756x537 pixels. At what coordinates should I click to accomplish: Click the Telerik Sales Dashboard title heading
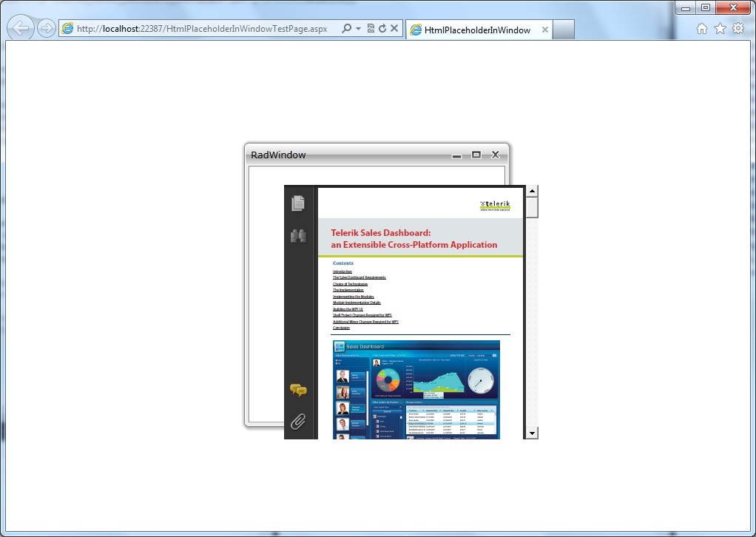[x=414, y=239]
